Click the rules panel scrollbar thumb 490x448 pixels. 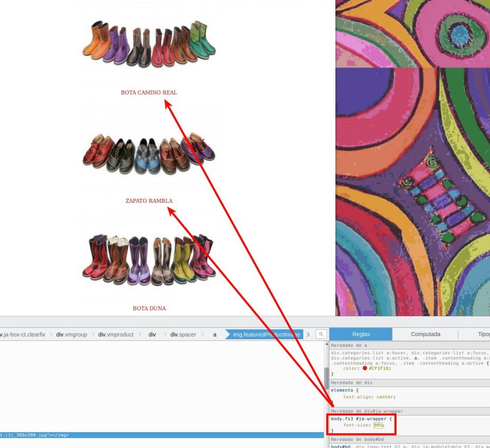pyautogui.click(x=327, y=378)
